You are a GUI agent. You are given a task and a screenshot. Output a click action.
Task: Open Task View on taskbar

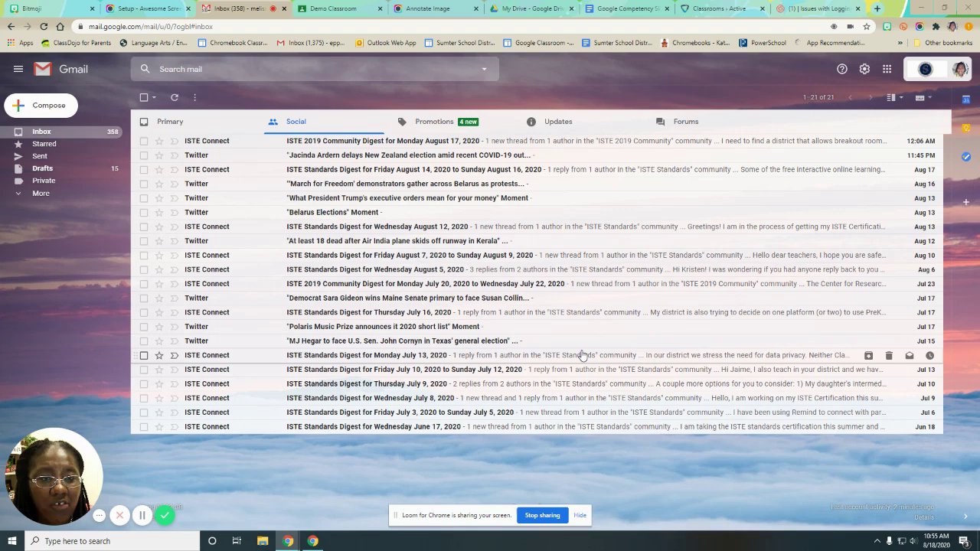pyautogui.click(x=237, y=541)
